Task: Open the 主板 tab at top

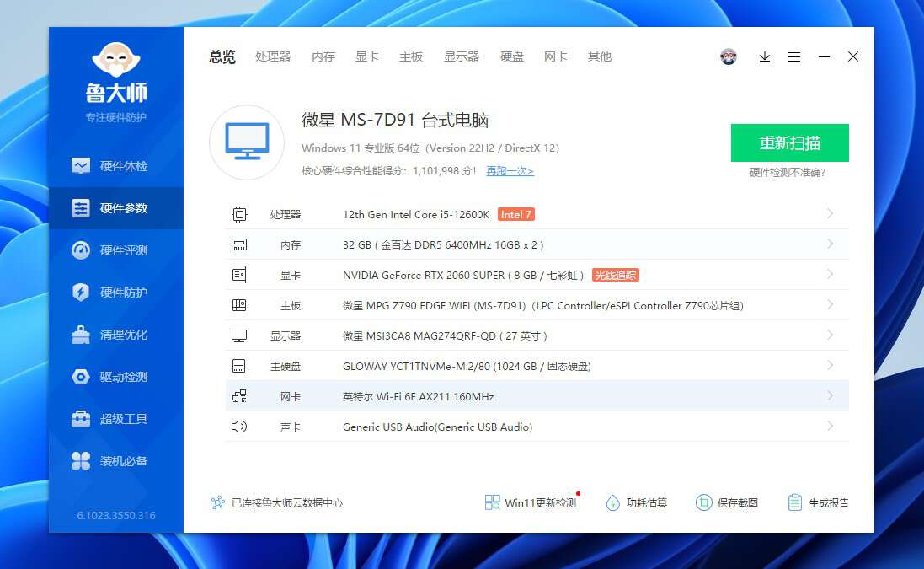Action: pyautogui.click(x=411, y=56)
